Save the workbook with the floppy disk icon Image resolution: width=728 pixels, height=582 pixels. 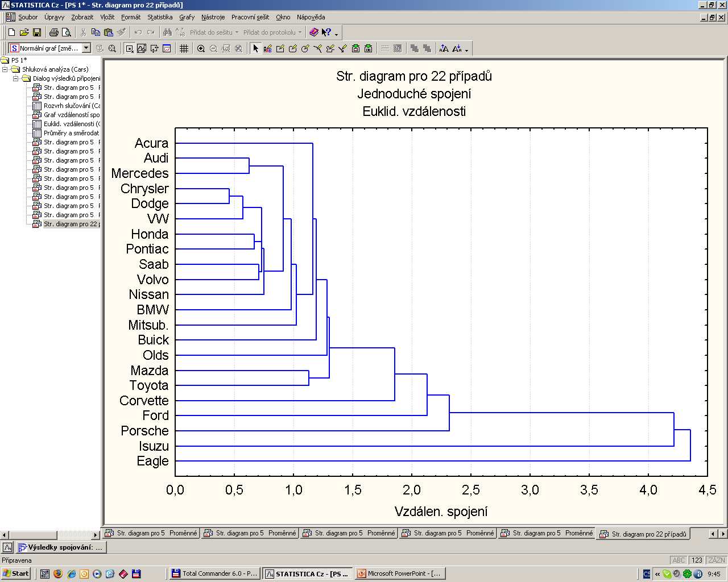pos(36,32)
